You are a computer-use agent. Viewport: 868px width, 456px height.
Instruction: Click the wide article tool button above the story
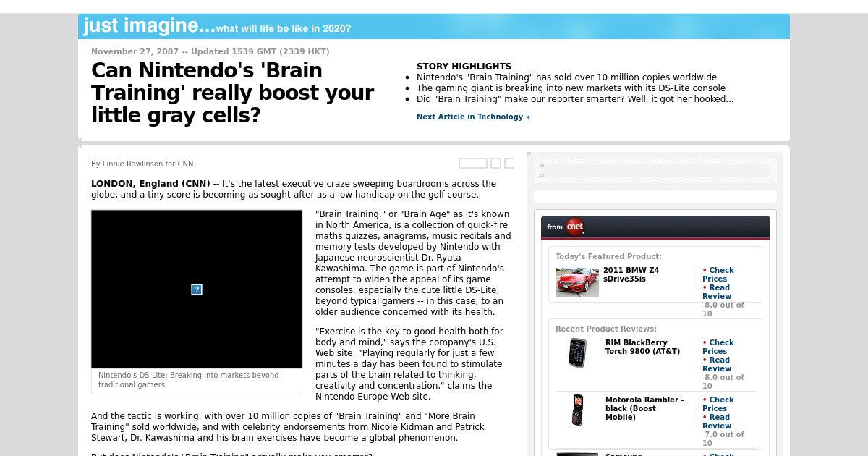click(x=473, y=164)
